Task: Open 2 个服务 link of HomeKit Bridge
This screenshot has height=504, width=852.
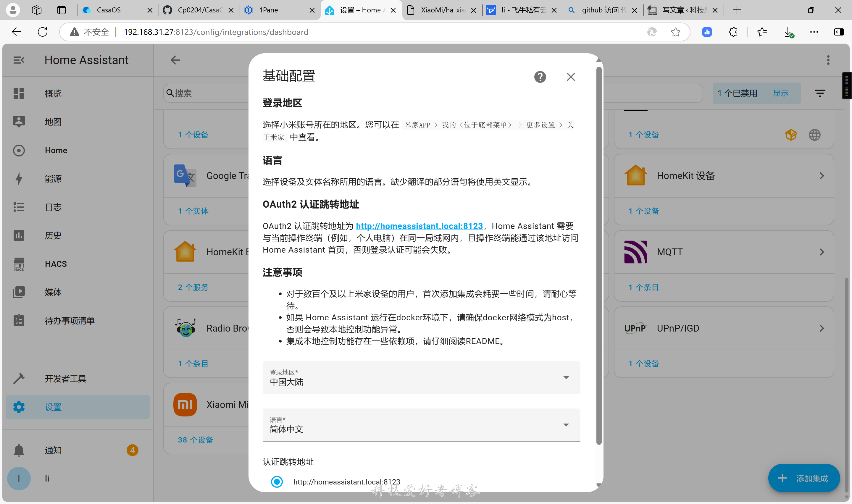Action: pyautogui.click(x=193, y=287)
